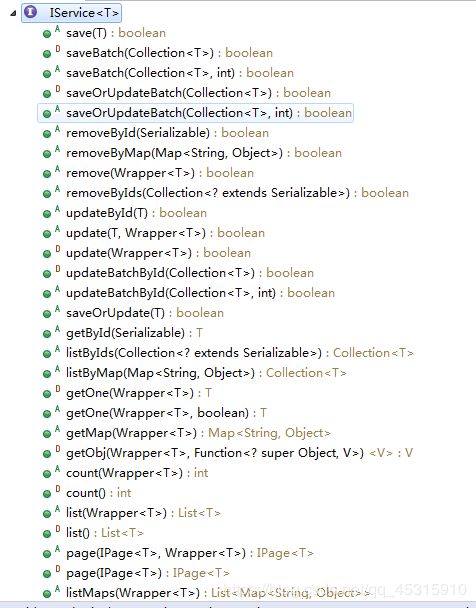Click the green icon beside listMaps(Wrapper<T>)
This screenshot has height=608, width=476.
click(47, 594)
